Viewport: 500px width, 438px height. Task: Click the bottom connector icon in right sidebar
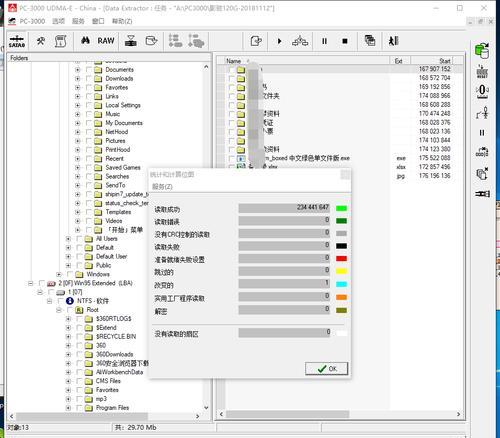(482, 193)
